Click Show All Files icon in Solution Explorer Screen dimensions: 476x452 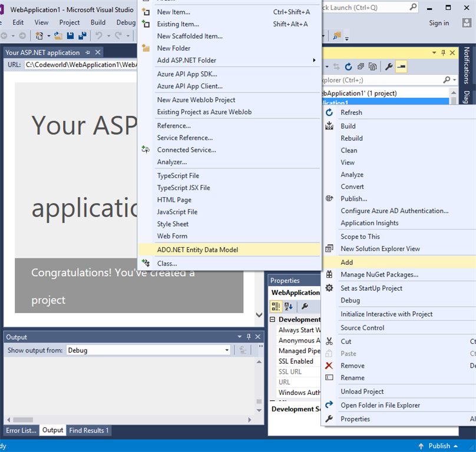tap(372, 67)
